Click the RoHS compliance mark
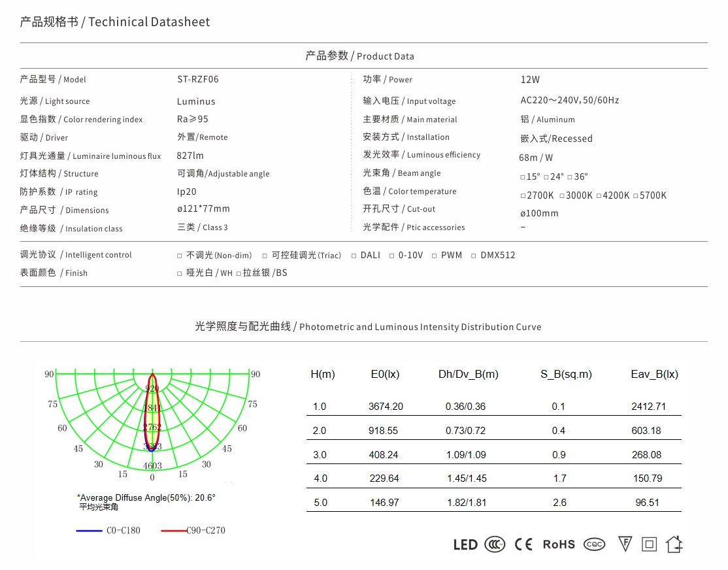The width and height of the screenshot is (728, 570). pos(559,545)
